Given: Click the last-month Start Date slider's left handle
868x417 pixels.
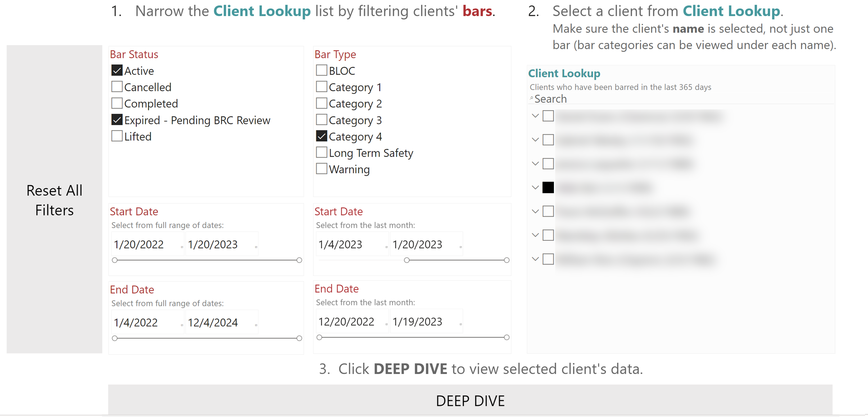Looking at the screenshot, I should [407, 260].
